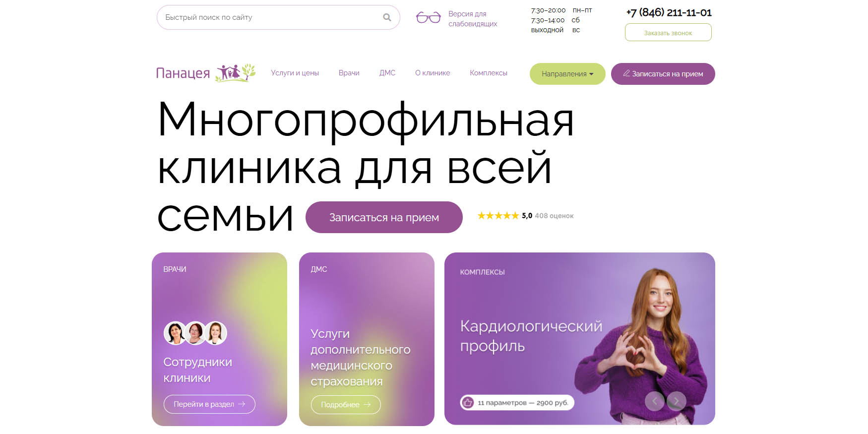Expand the Направления dropdown

point(567,74)
